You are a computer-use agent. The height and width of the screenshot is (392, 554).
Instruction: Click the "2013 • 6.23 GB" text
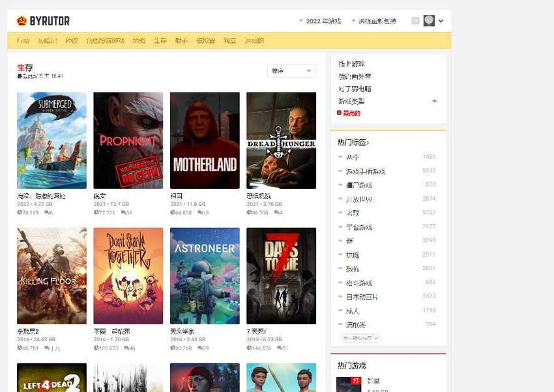264,339
